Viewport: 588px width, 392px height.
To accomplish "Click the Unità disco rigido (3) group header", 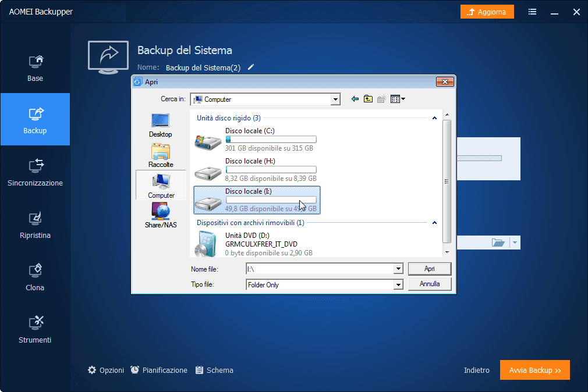I will click(229, 118).
